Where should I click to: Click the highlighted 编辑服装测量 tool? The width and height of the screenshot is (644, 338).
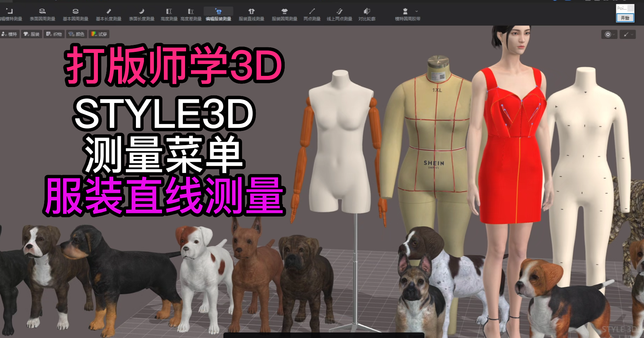[x=219, y=15]
